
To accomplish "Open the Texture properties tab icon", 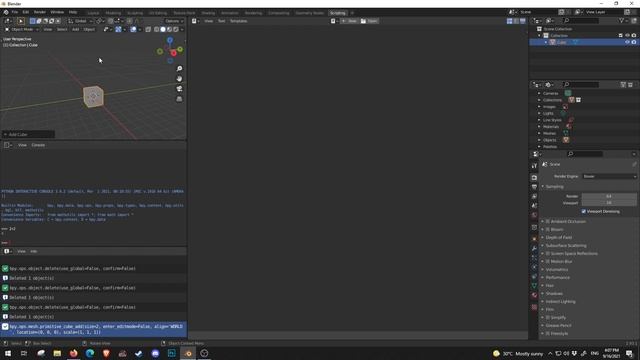I will tap(534, 307).
